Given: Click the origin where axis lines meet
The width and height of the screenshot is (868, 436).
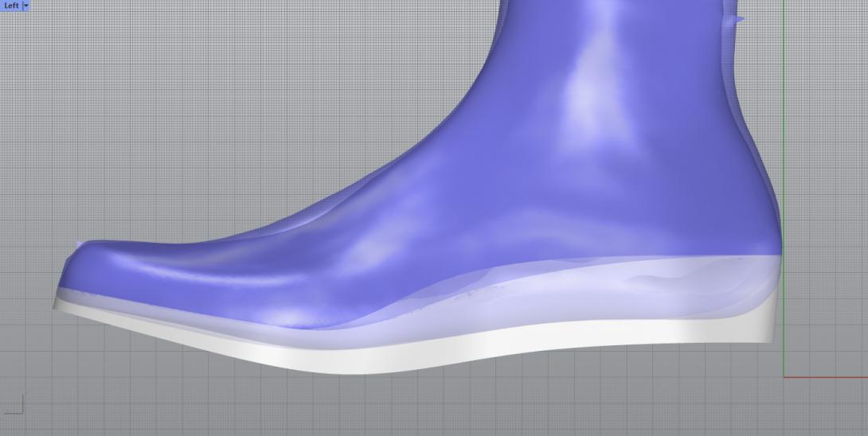Looking at the screenshot, I should (784, 377).
